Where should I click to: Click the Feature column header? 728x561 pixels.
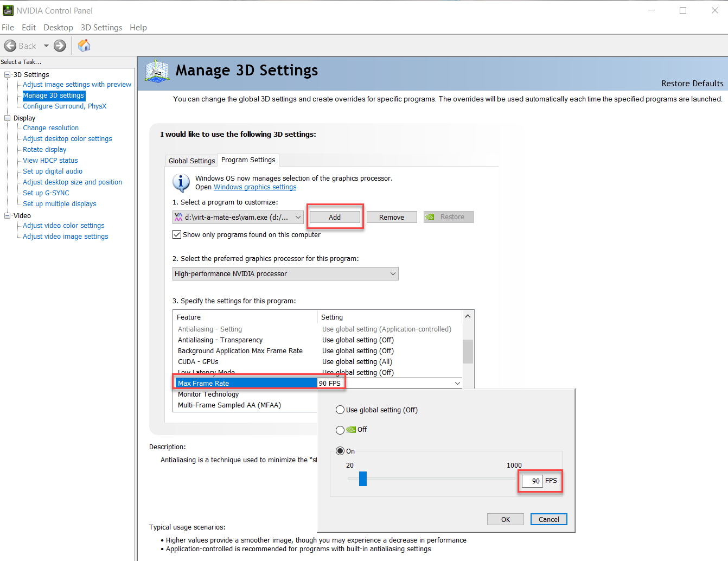tap(245, 317)
